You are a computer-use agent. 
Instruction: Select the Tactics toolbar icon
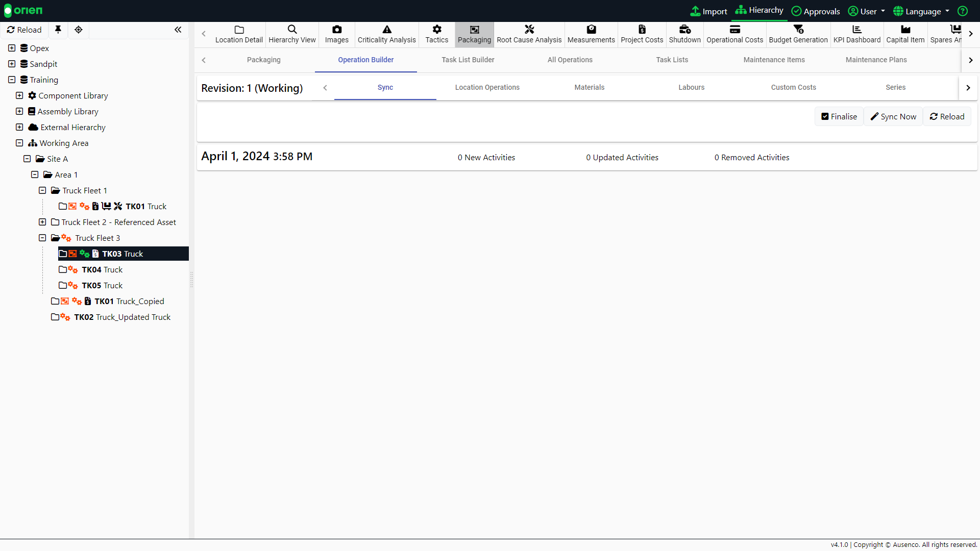tap(436, 35)
